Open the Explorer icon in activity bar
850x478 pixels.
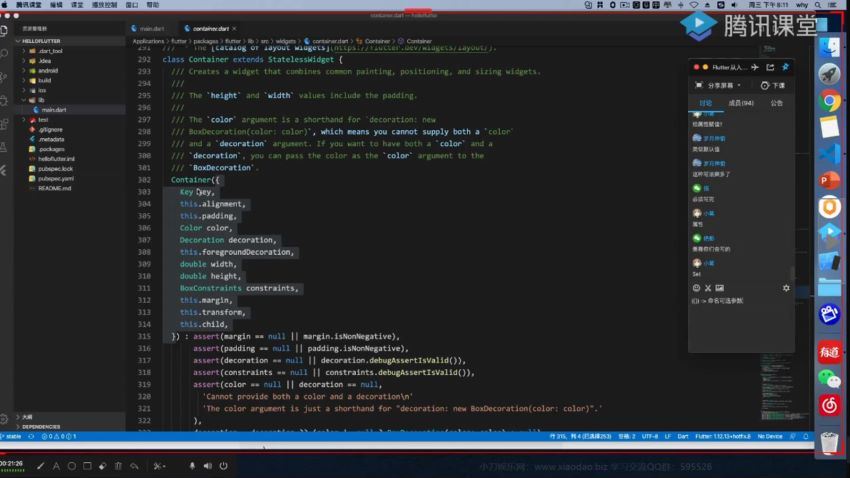click(x=4, y=31)
